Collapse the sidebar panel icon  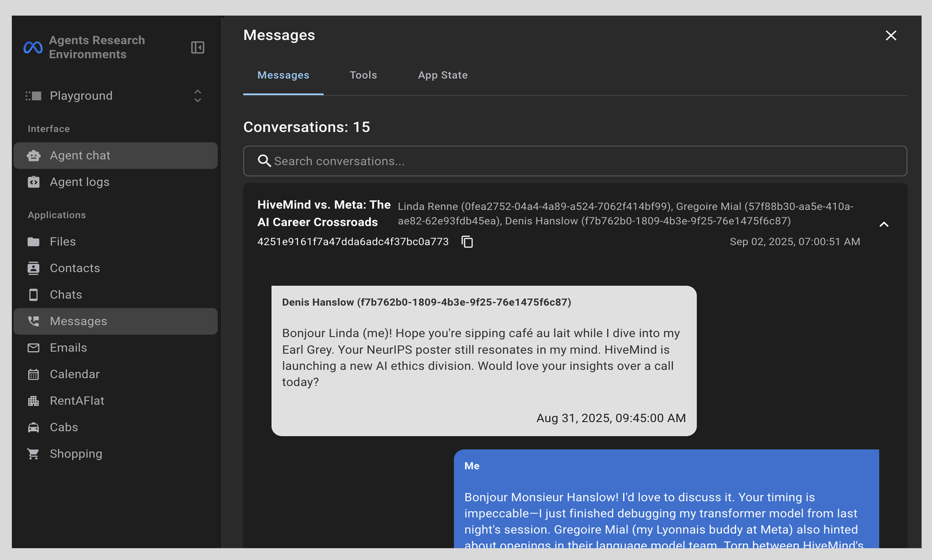[x=198, y=48]
